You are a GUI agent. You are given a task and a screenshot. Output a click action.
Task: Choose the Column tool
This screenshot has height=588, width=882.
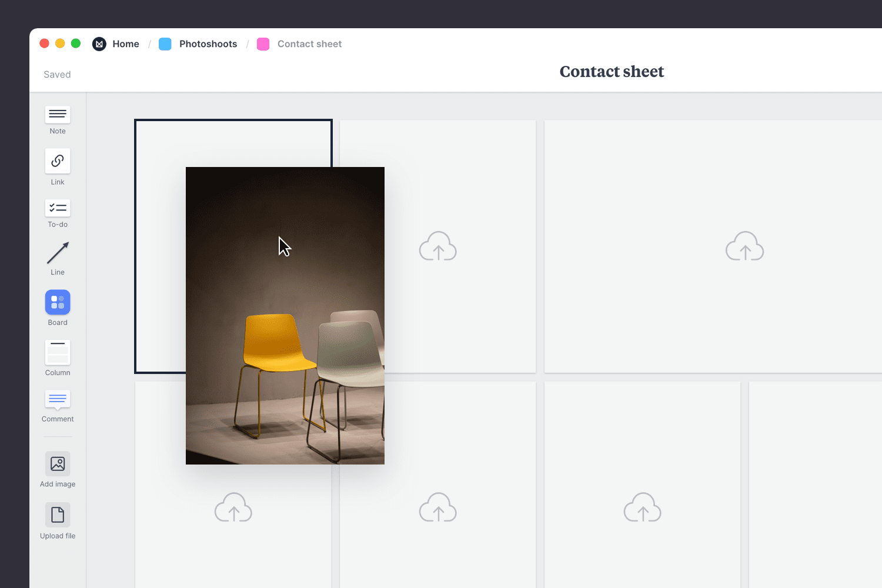[x=57, y=351]
